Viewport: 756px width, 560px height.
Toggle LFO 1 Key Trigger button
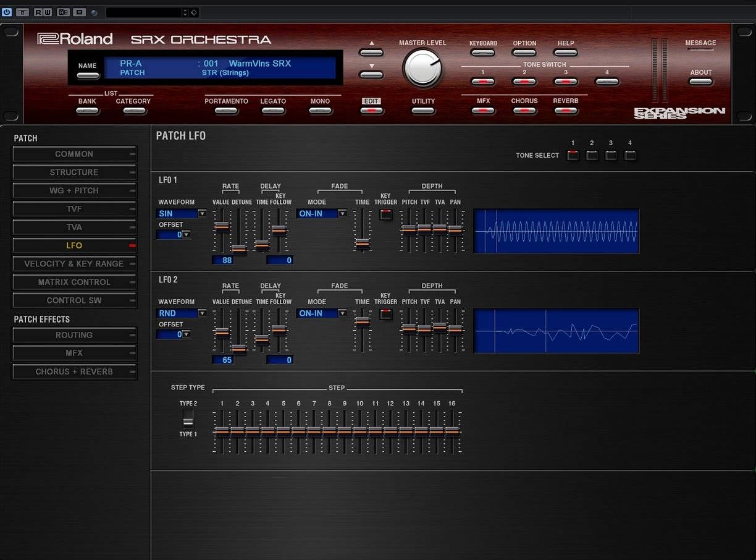tap(385, 214)
